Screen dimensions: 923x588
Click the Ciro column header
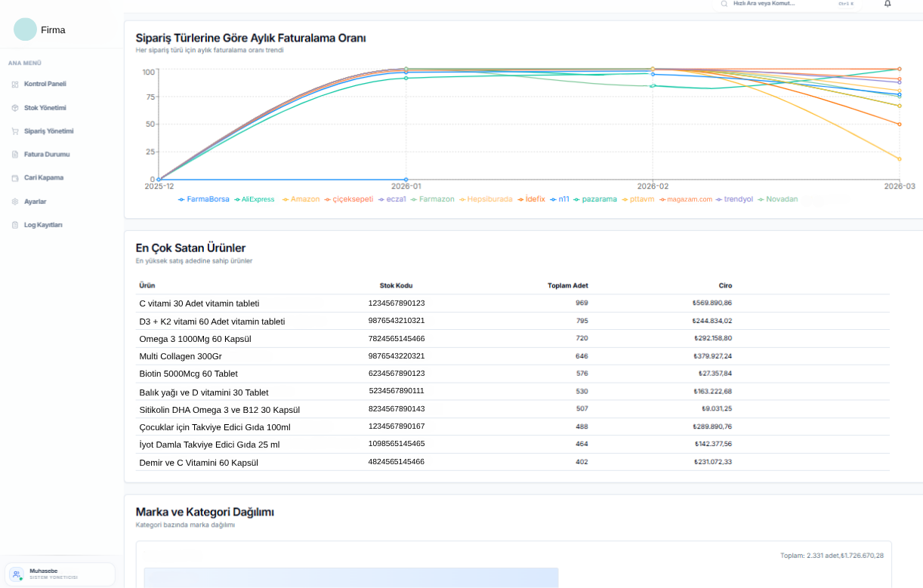click(x=725, y=285)
